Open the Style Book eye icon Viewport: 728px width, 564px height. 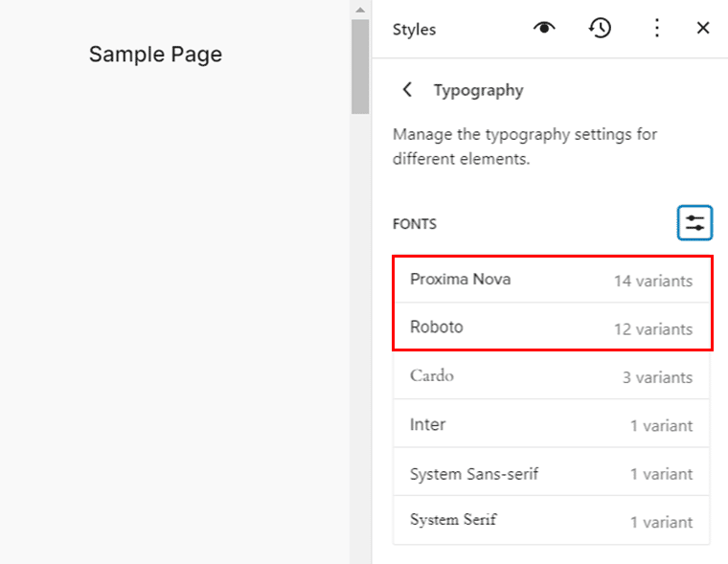click(544, 29)
